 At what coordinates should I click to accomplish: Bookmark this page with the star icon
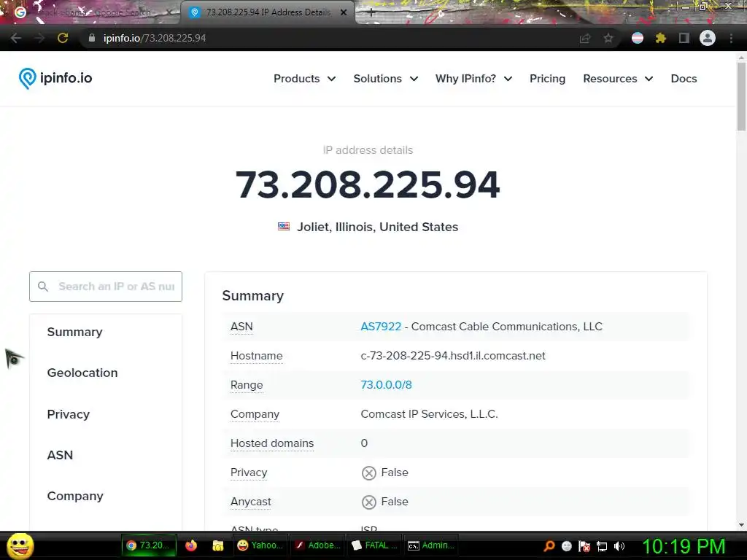pos(608,38)
